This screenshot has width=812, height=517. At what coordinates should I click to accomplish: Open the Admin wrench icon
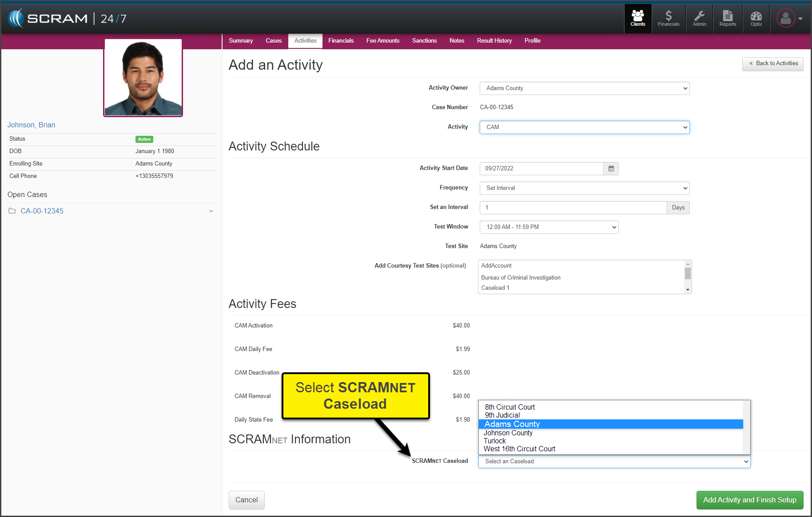(699, 19)
